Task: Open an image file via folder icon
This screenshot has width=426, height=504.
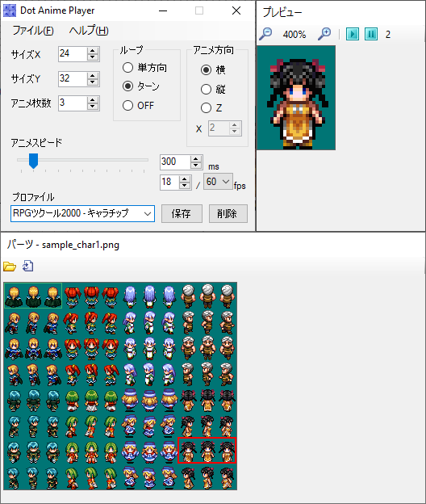Action: [x=10, y=267]
